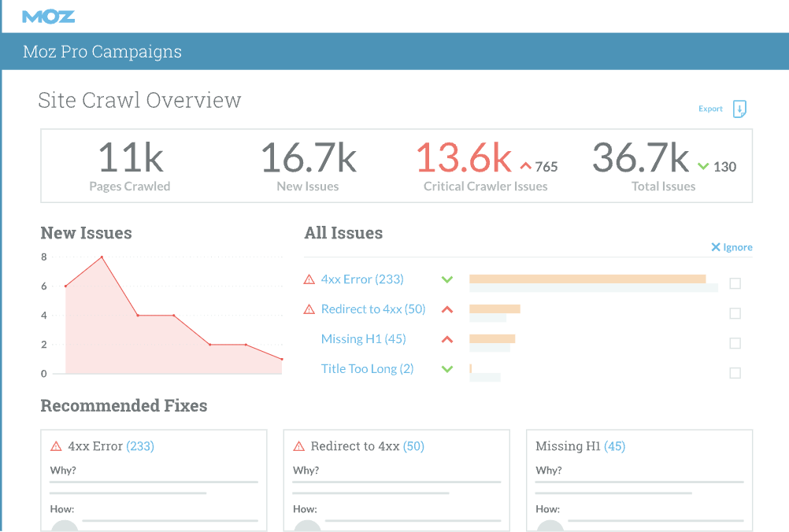Click green chevron on Title Too Long row
This screenshot has width=789, height=532.
point(447,369)
